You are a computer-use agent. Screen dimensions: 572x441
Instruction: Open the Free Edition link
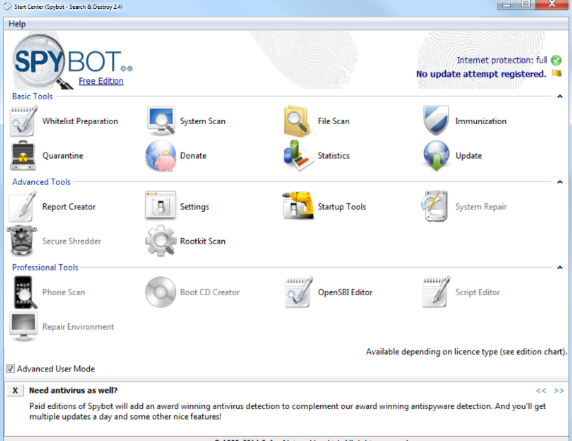[x=101, y=81]
